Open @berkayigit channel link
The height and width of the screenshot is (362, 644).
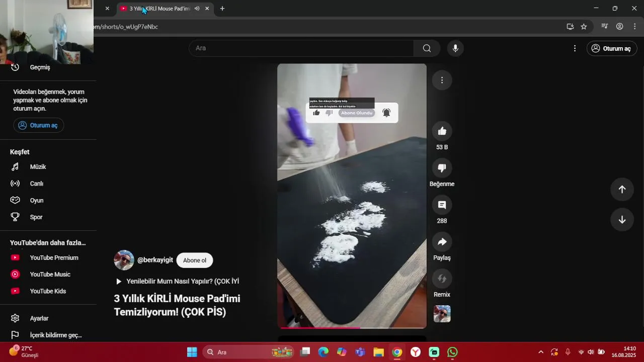(x=155, y=260)
